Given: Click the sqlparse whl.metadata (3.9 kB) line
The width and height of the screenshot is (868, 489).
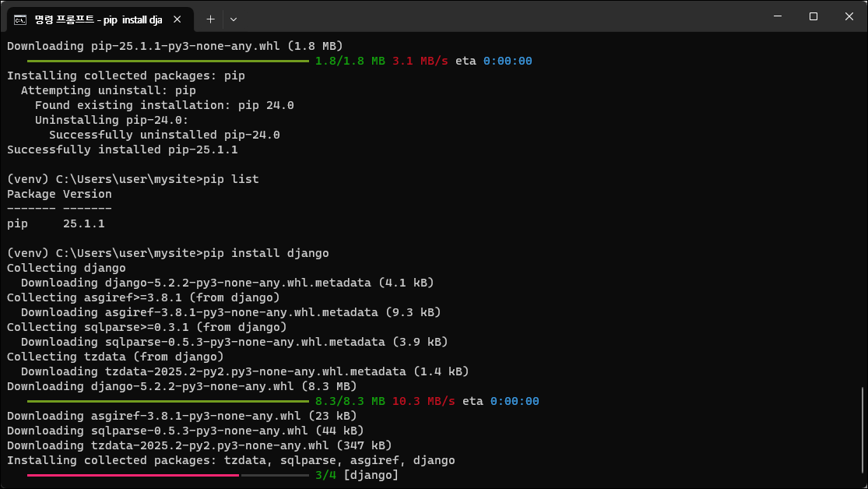Looking at the screenshot, I should click(234, 343).
